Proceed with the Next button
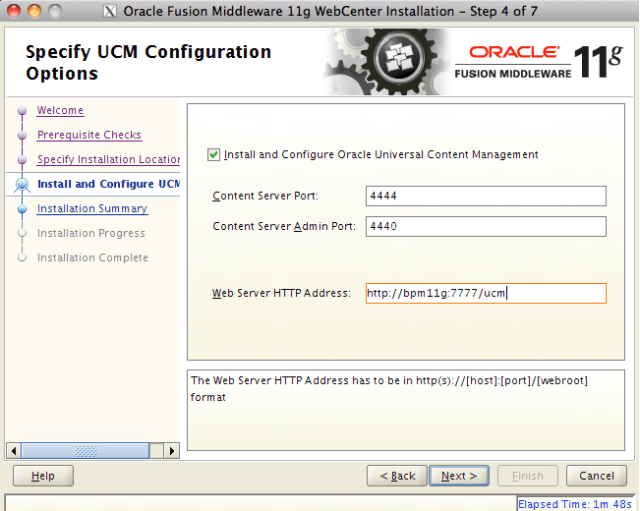 (459, 476)
